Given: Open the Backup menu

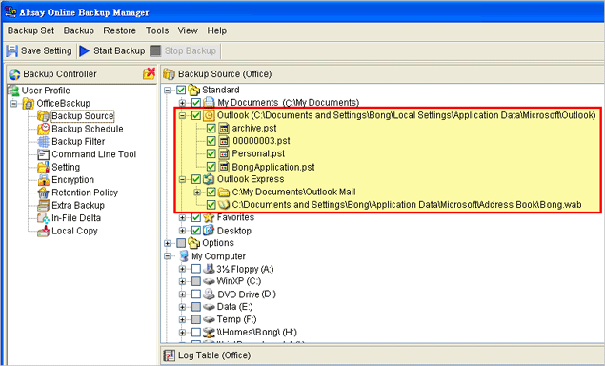Looking at the screenshot, I should pyautogui.click(x=79, y=30).
